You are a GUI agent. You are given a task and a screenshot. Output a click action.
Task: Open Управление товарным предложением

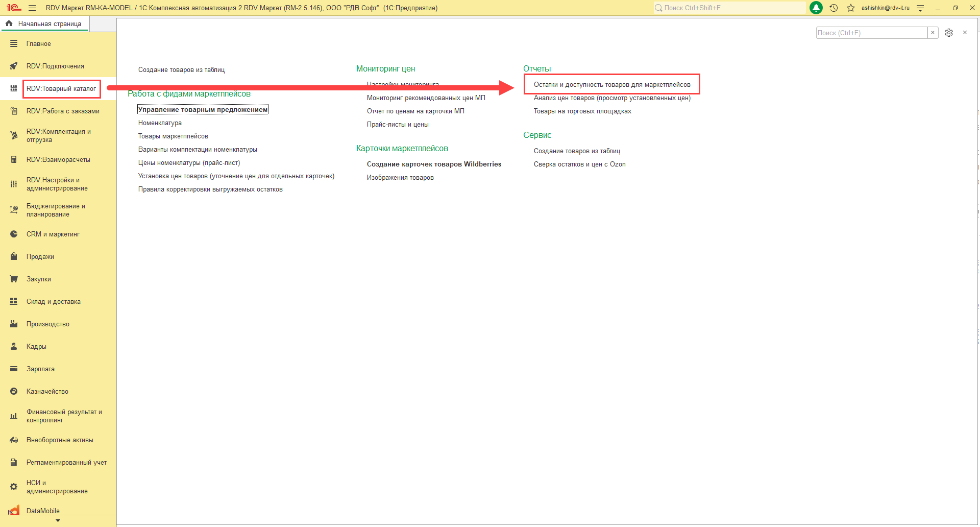[203, 110]
